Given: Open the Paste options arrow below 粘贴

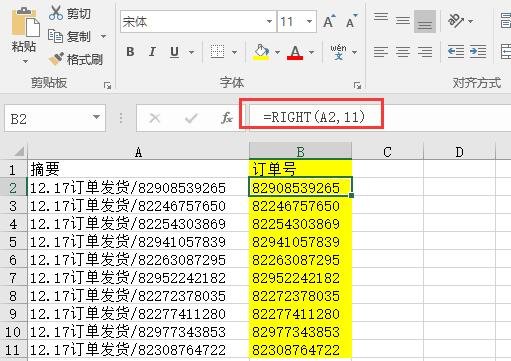Looking at the screenshot, I should click(25, 61).
